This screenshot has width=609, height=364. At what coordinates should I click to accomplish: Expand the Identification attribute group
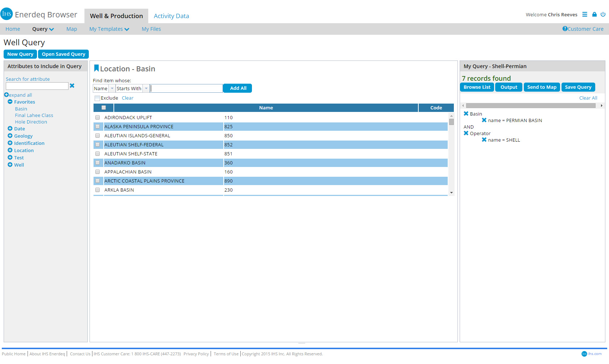point(10,143)
